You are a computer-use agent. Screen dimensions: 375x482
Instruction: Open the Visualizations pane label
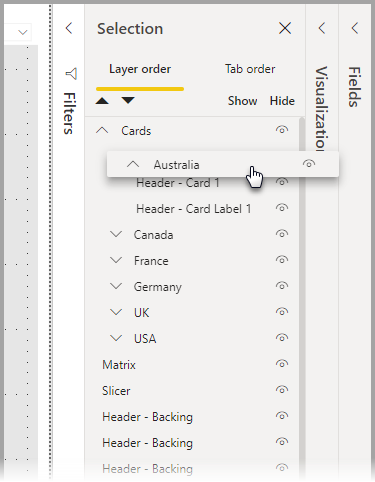pyautogui.click(x=322, y=109)
